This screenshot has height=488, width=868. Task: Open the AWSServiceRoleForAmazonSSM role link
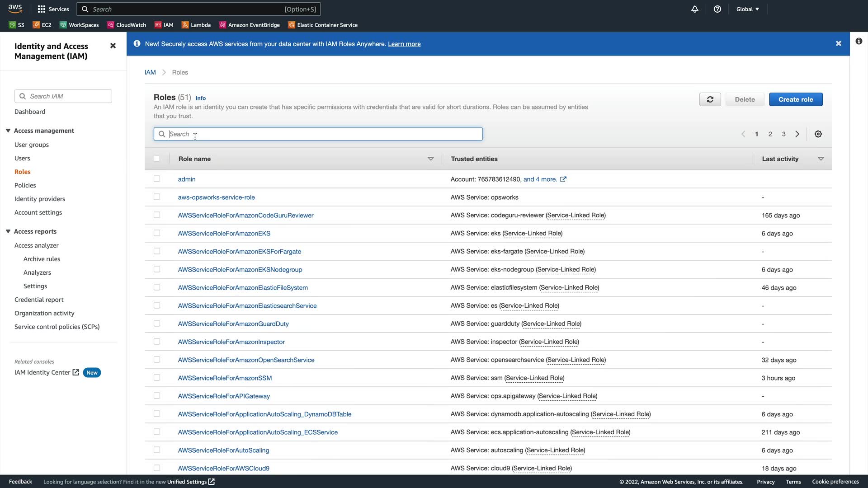(225, 378)
